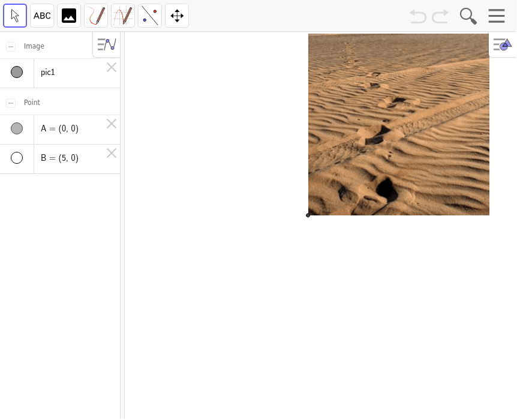Toggle visibility of point A

[17, 128]
